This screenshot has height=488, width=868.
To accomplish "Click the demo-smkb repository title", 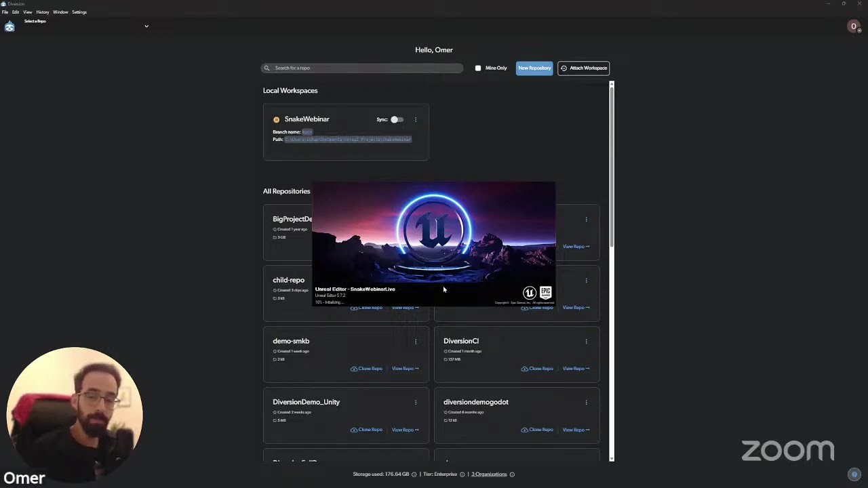I will pos(291,341).
